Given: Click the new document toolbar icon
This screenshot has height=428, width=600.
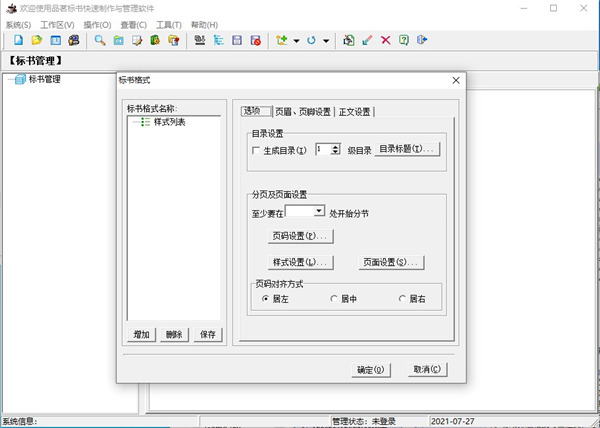Looking at the screenshot, I should (x=18, y=40).
